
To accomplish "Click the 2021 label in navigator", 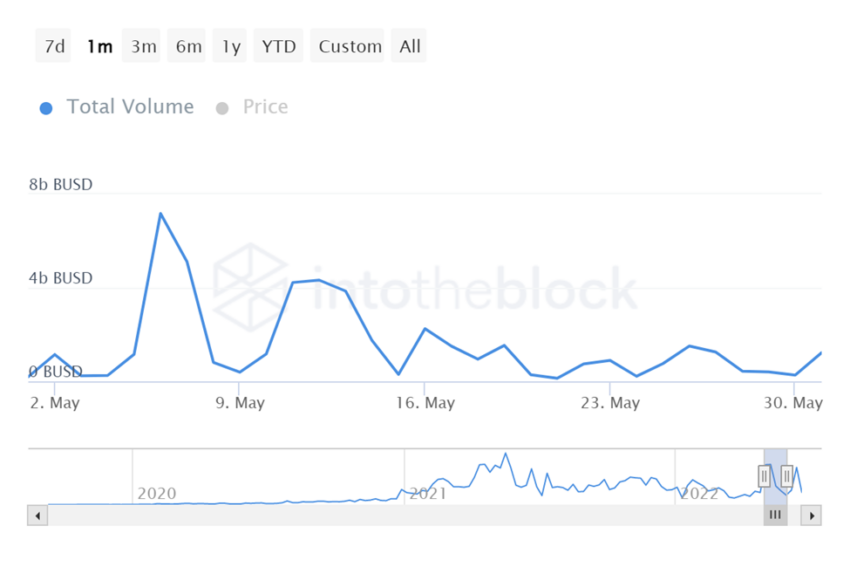I will pyautogui.click(x=427, y=493).
